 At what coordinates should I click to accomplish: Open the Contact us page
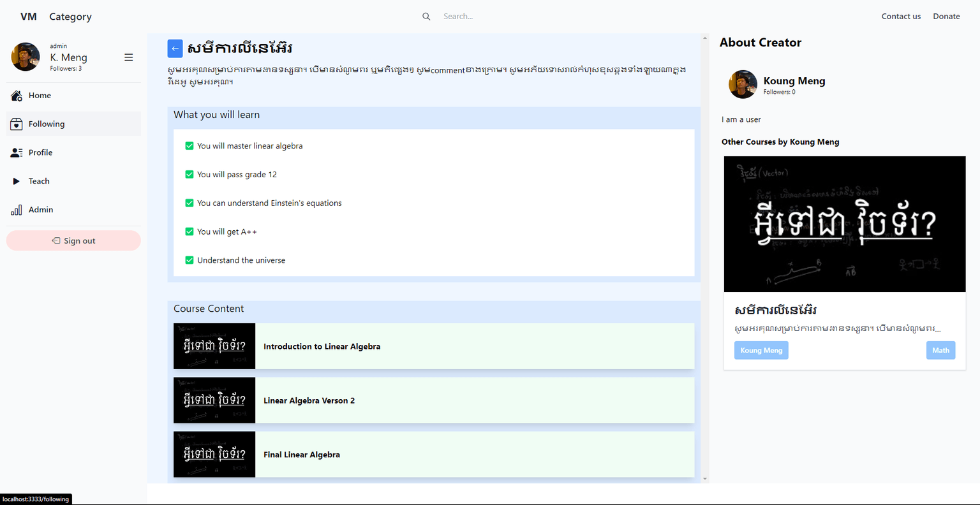point(901,17)
